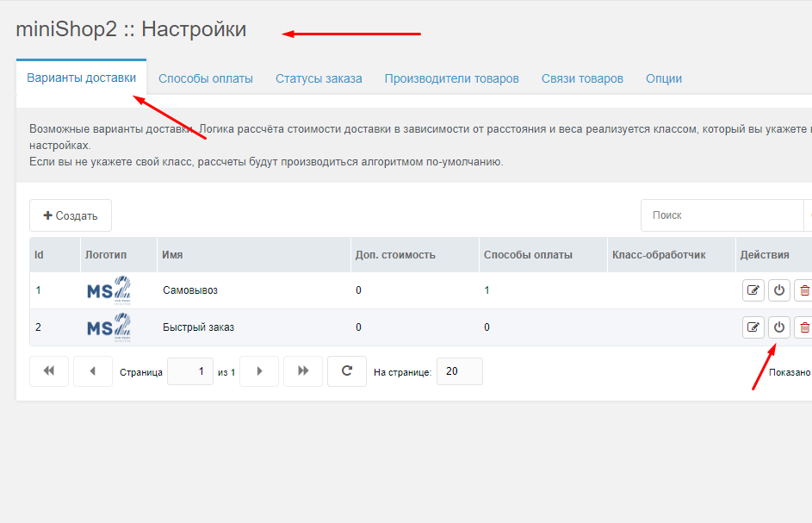Sort by the Имя column header
The height and width of the screenshot is (523, 812).
(254, 255)
